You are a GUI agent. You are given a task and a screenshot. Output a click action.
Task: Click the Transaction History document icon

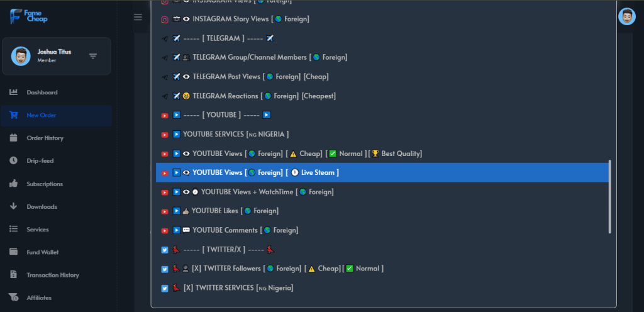(14, 275)
